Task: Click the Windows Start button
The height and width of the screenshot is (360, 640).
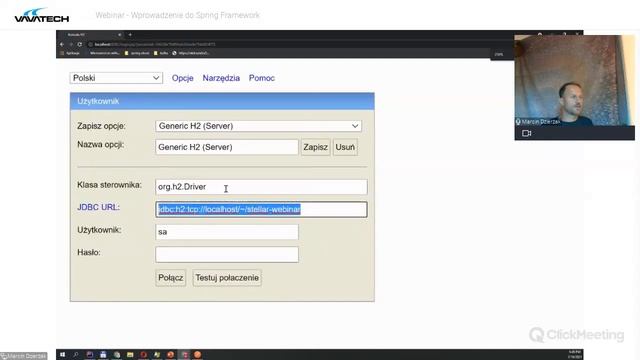Action: tap(62, 355)
